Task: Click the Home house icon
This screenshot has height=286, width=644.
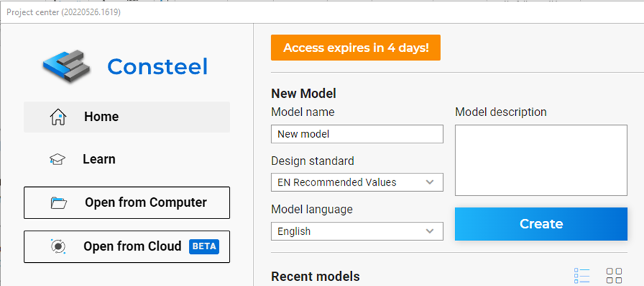Action: click(x=58, y=117)
